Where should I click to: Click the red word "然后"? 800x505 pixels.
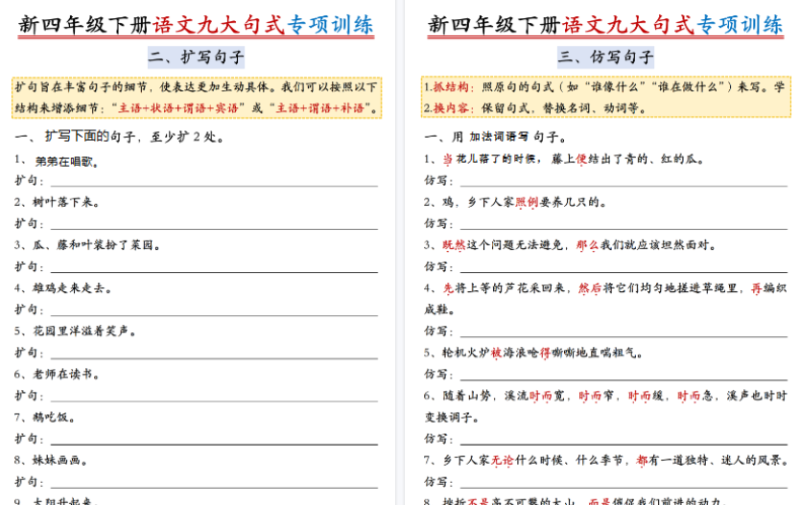click(x=590, y=289)
